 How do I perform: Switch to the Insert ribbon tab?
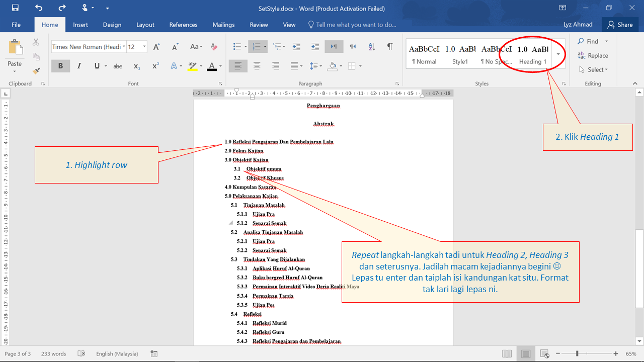[80, 24]
